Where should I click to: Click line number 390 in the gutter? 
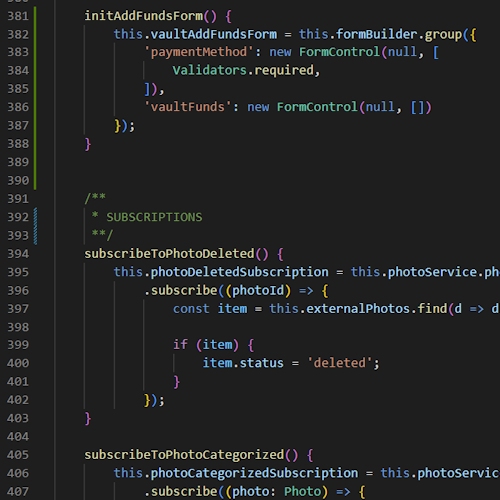click(x=18, y=181)
